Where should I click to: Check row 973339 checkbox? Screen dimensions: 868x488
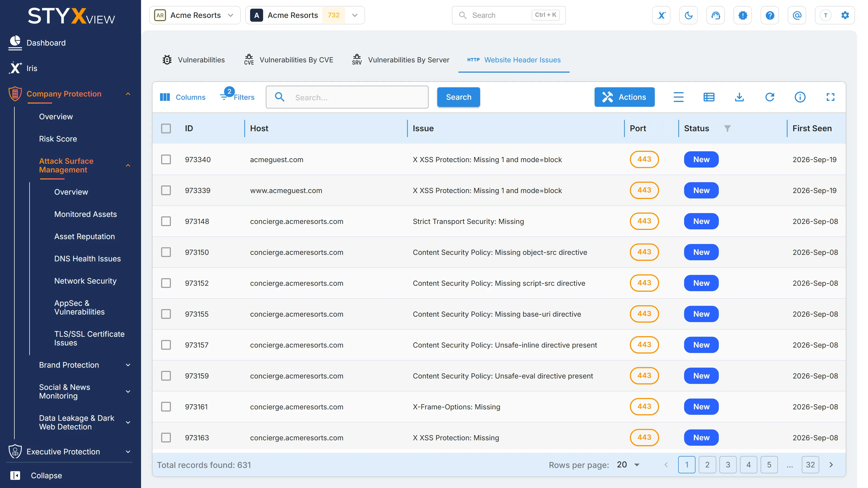point(166,190)
